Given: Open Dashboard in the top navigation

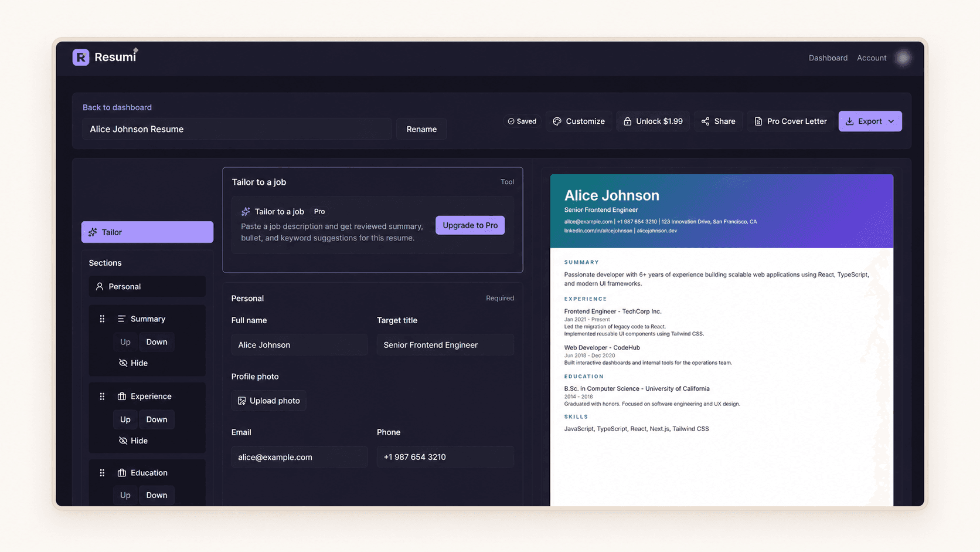Looking at the screenshot, I should [828, 57].
